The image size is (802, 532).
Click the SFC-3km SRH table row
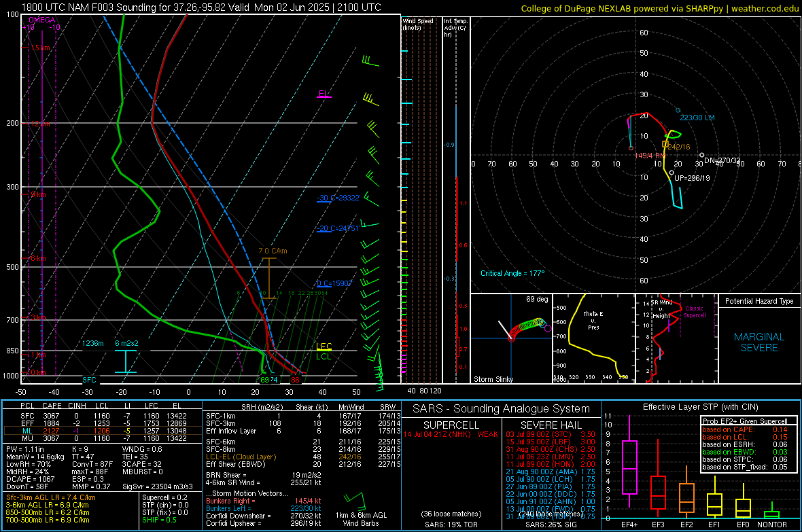[x=302, y=423]
